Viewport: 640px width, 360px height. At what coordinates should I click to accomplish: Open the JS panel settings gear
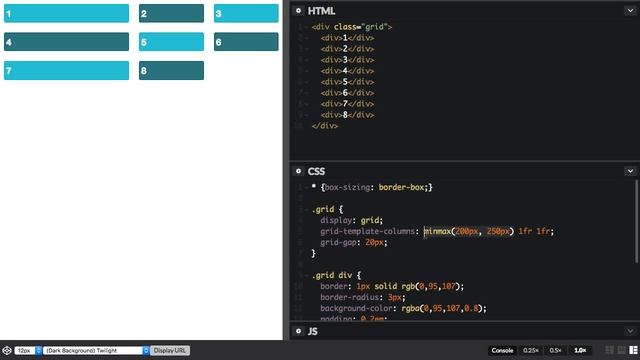click(298, 331)
